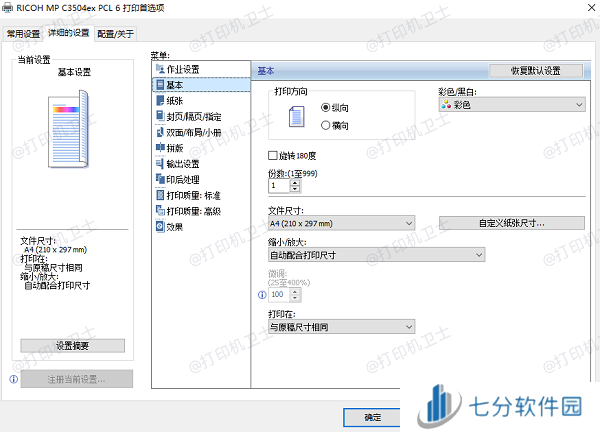Click the printer icon in the title bar
The width and height of the screenshot is (600, 432).
[x=8, y=8]
